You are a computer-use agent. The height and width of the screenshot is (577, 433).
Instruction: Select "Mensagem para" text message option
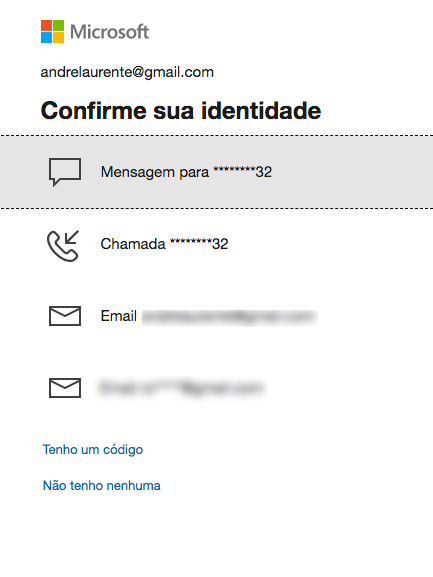[x=216, y=172]
